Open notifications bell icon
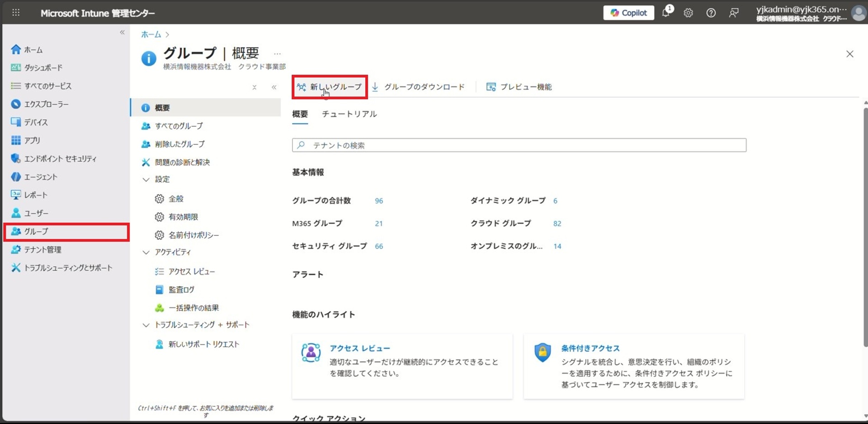This screenshot has height=424, width=868. tap(666, 13)
